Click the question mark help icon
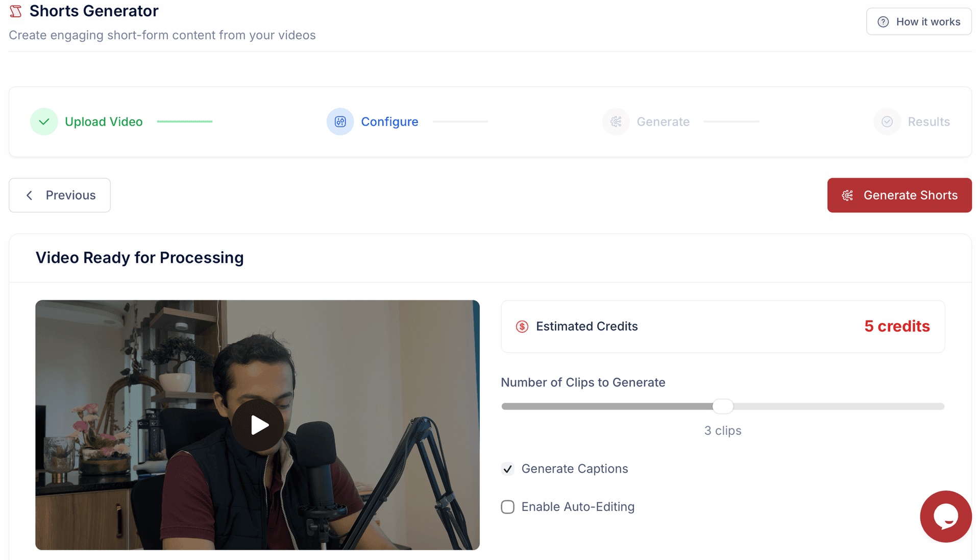 point(883,22)
